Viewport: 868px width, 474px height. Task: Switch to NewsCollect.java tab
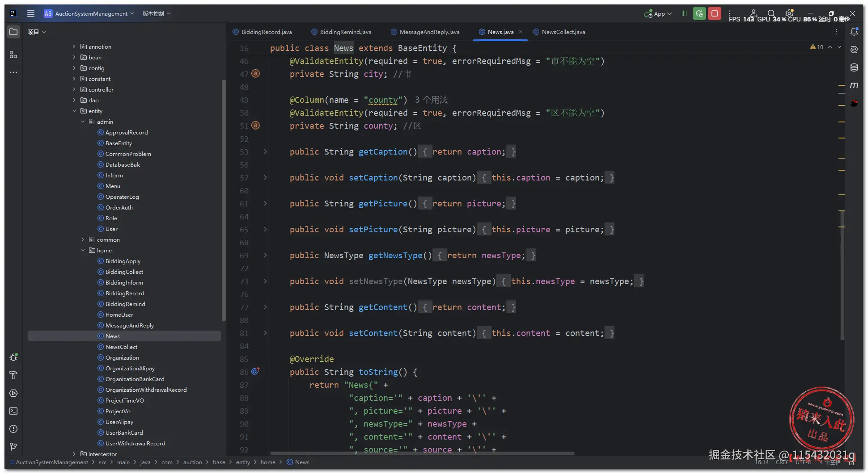[x=559, y=32]
